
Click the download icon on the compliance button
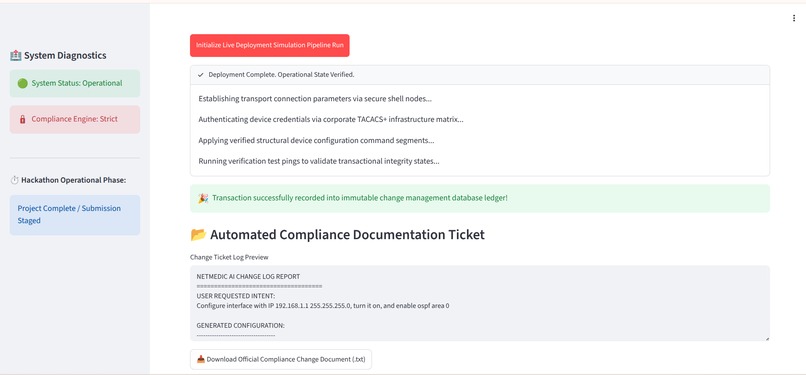pos(201,359)
